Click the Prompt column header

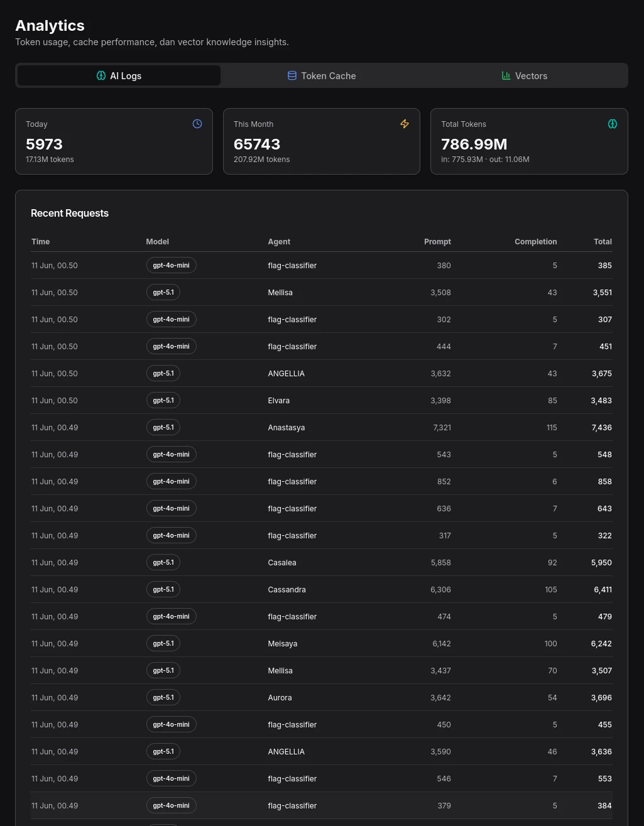[x=437, y=242]
